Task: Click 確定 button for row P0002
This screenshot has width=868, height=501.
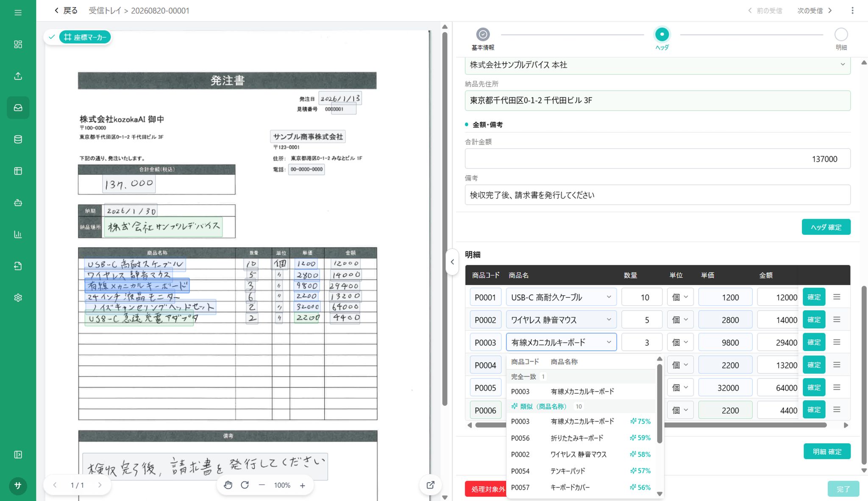Action: 814,320
